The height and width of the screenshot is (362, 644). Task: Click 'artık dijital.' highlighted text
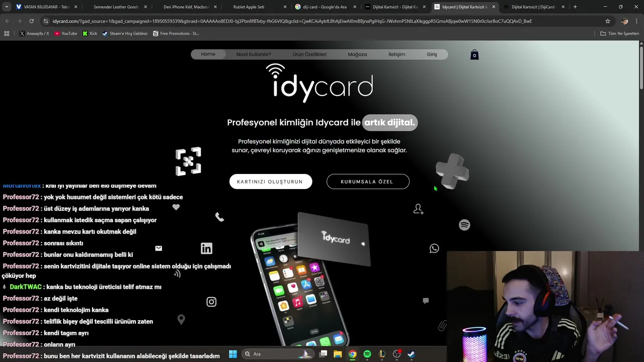pyautogui.click(x=390, y=123)
